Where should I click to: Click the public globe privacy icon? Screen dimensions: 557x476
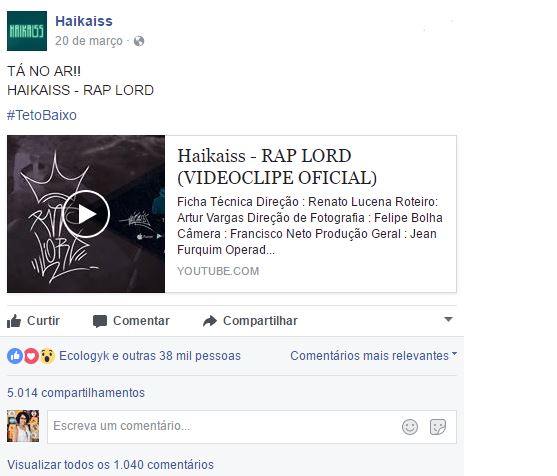(139, 41)
